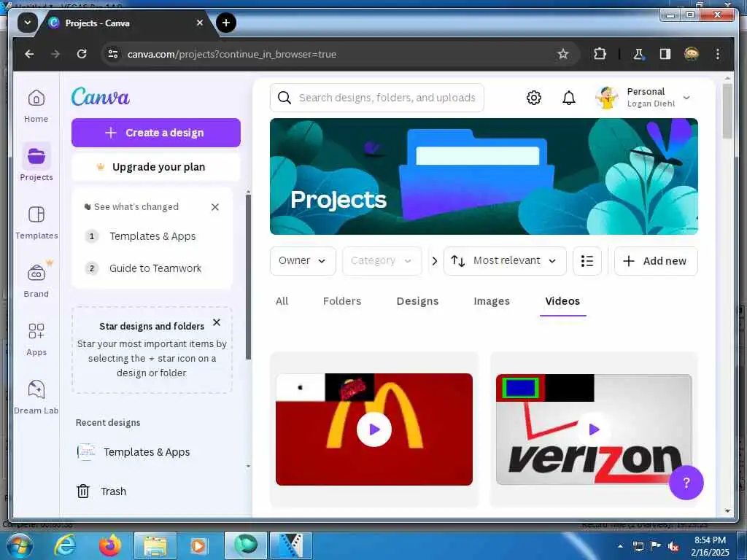747x560 pixels.
Task: Bookmark this page with the star icon
Action: pos(562,54)
